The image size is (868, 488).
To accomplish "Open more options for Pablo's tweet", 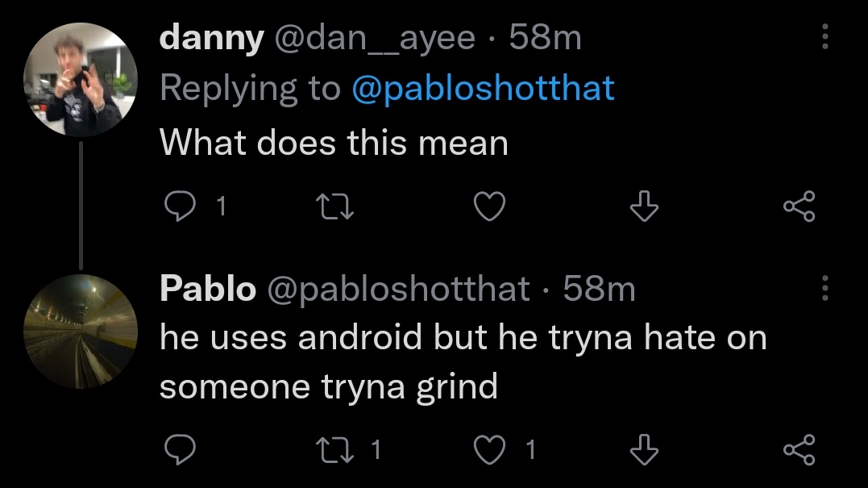I will pos(824,289).
